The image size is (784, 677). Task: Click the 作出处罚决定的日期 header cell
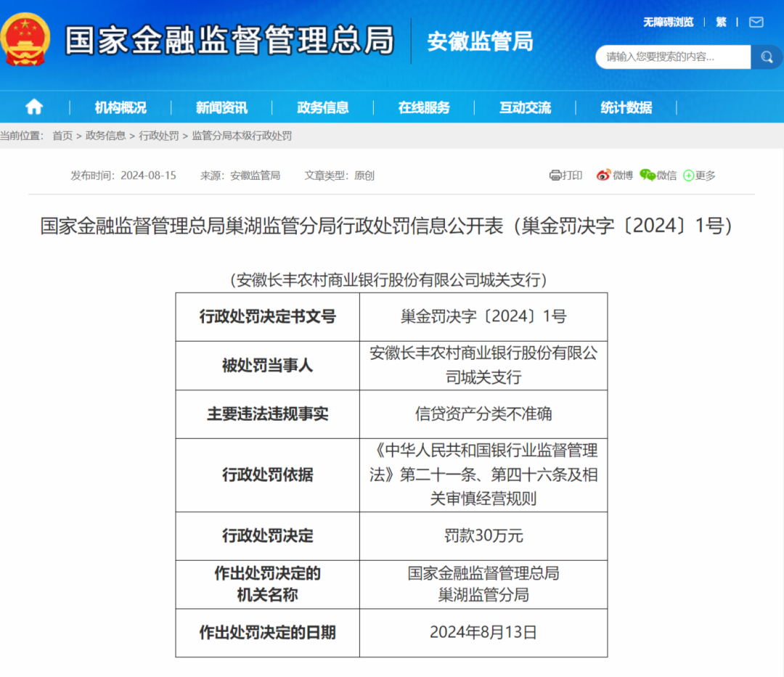[267, 633]
